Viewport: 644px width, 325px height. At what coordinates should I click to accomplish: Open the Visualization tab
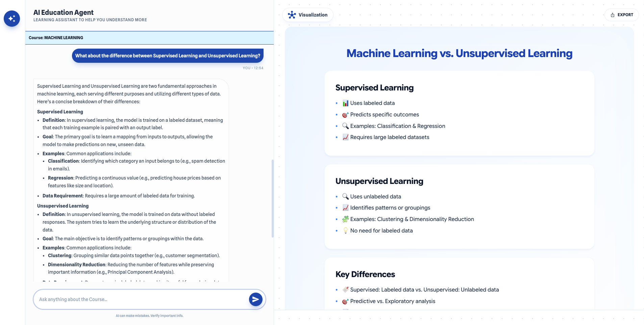click(308, 15)
